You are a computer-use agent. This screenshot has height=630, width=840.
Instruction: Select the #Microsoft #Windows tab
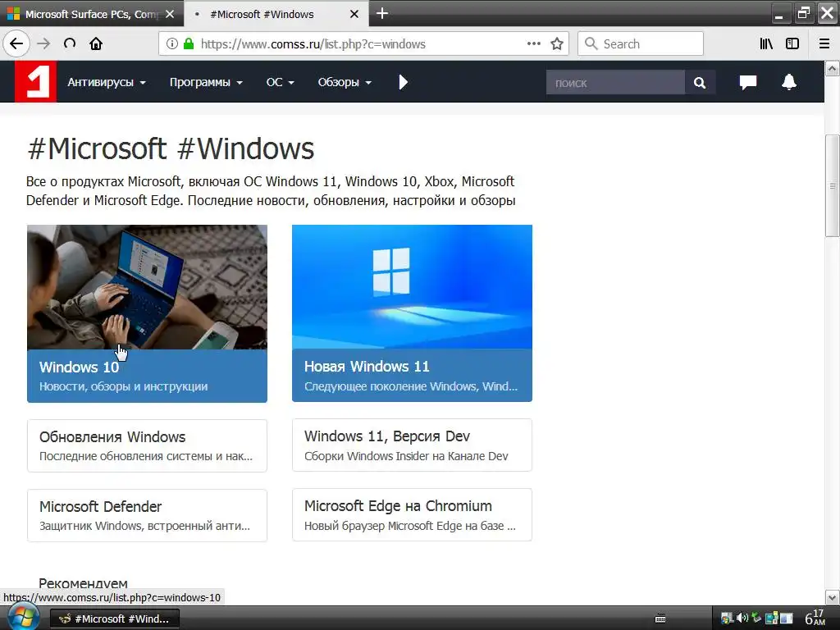coord(276,14)
